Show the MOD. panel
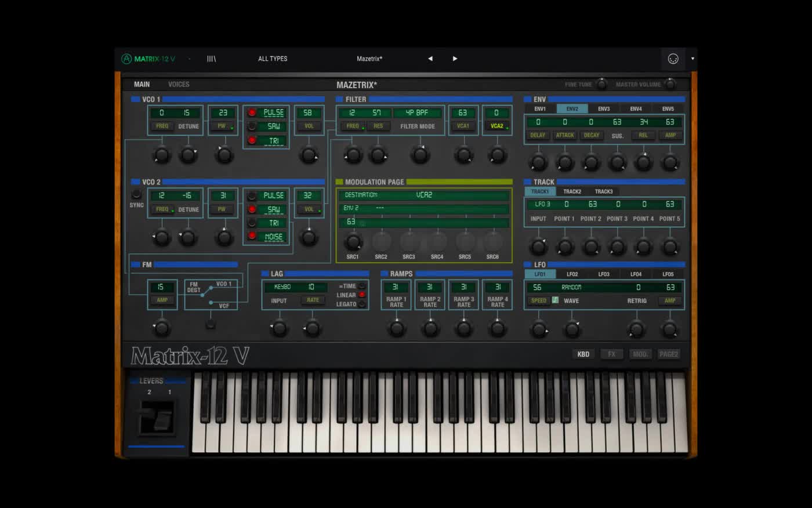Screen dimensions: 812x508 [x=640, y=354]
